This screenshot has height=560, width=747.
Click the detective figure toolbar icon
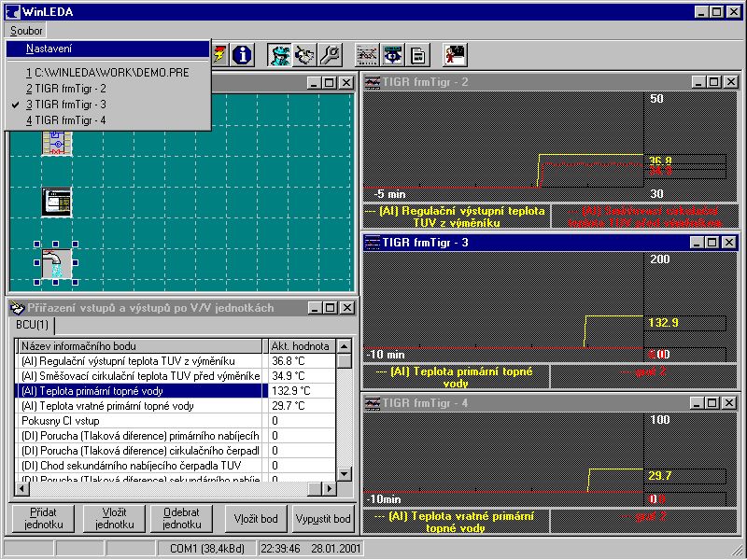point(279,54)
